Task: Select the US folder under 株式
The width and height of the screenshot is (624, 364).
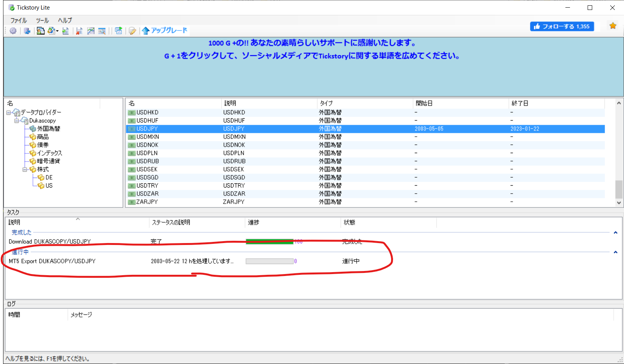Action: pos(49,186)
